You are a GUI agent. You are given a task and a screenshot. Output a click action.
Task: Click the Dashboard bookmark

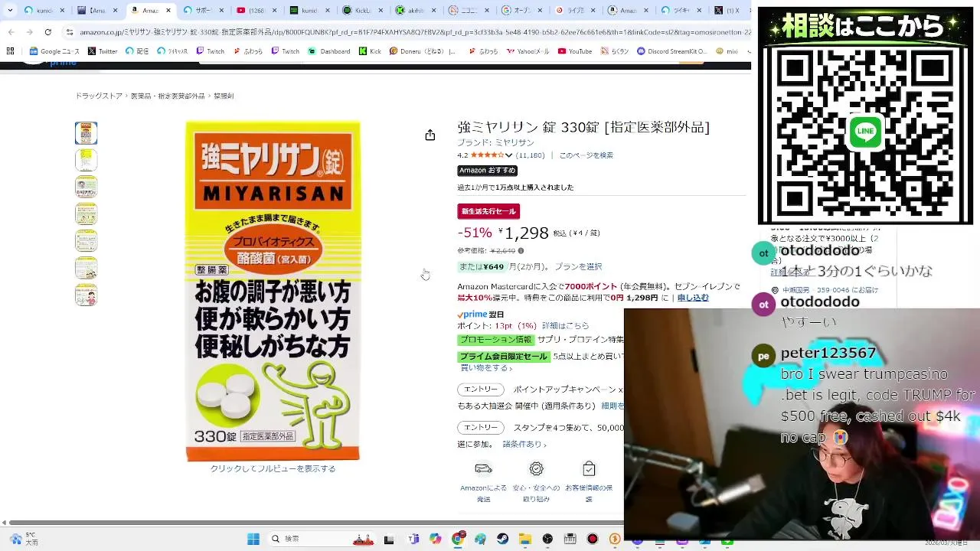pos(329,51)
